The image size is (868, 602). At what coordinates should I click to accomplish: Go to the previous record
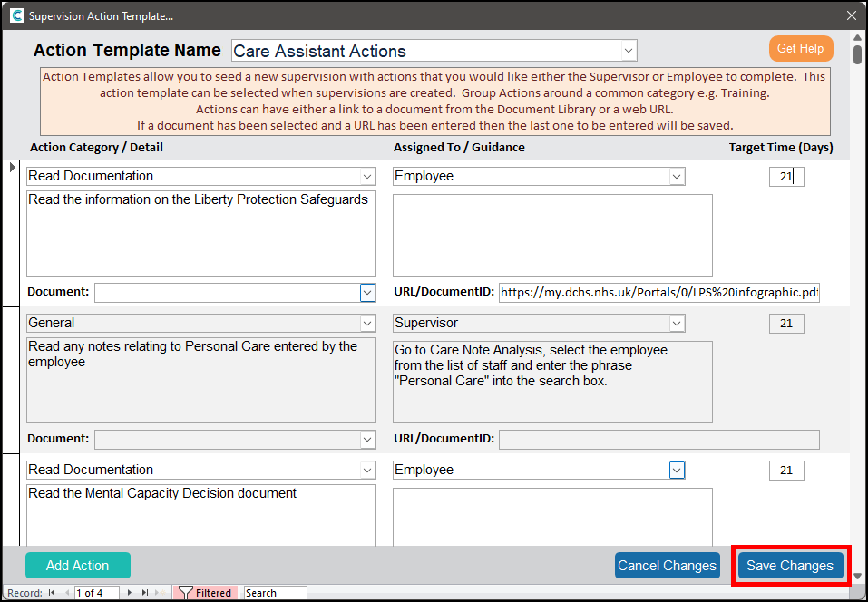pyautogui.click(x=65, y=593)
